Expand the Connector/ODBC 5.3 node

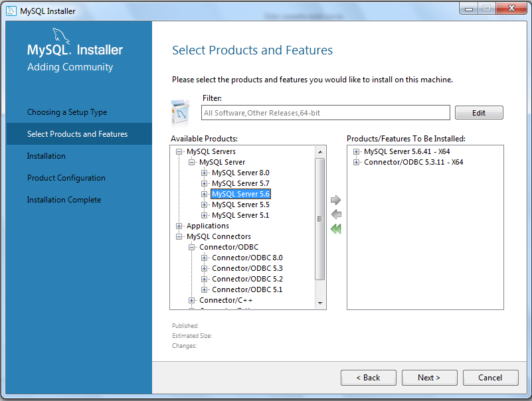coord(205,269)
